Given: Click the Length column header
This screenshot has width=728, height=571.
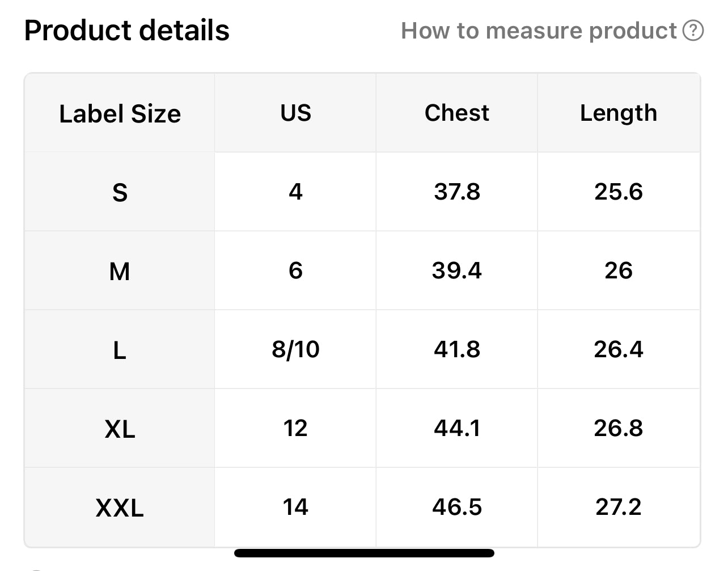Looking at the screenshot, I should [618, 113].
